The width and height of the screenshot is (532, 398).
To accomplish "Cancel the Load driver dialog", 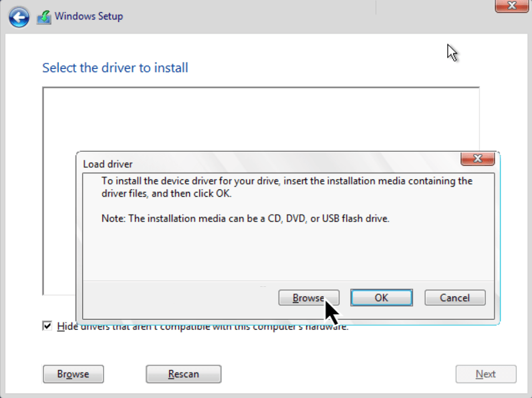I will pyautogui.click(x=454, y=298).
